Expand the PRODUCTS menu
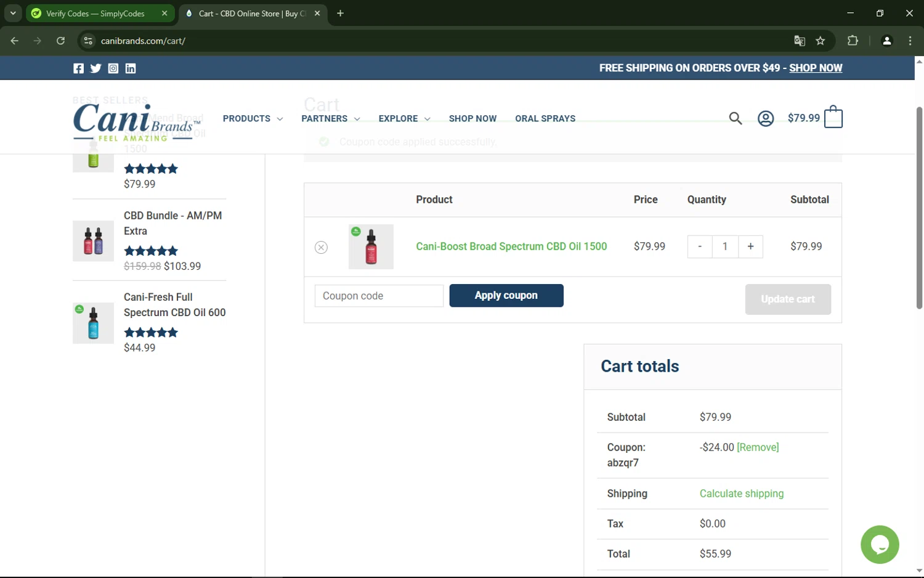Screen dimensions: 924x578 tap(253, 118)
